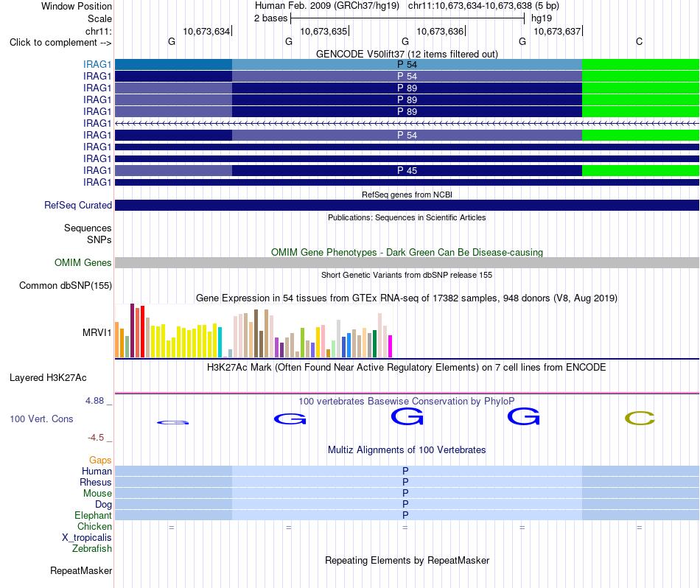Click the Elephant species label
This screenshot has width=700, height=588.
coord(93,515)
